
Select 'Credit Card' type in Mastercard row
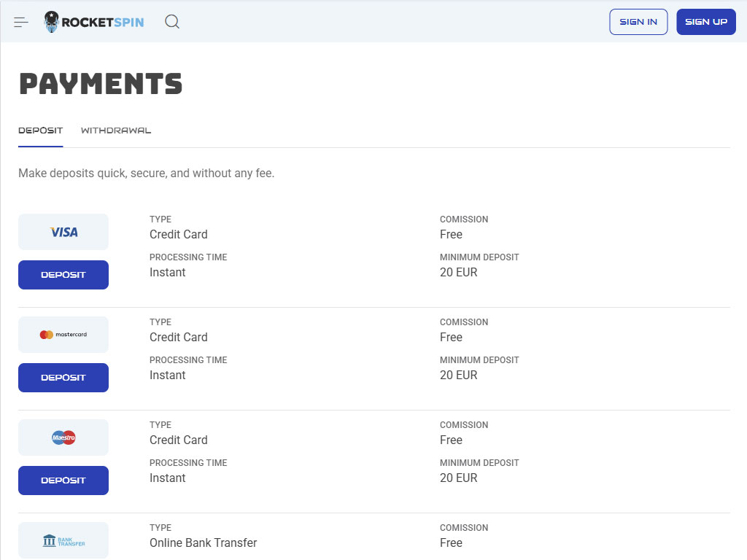pos(179,337)
